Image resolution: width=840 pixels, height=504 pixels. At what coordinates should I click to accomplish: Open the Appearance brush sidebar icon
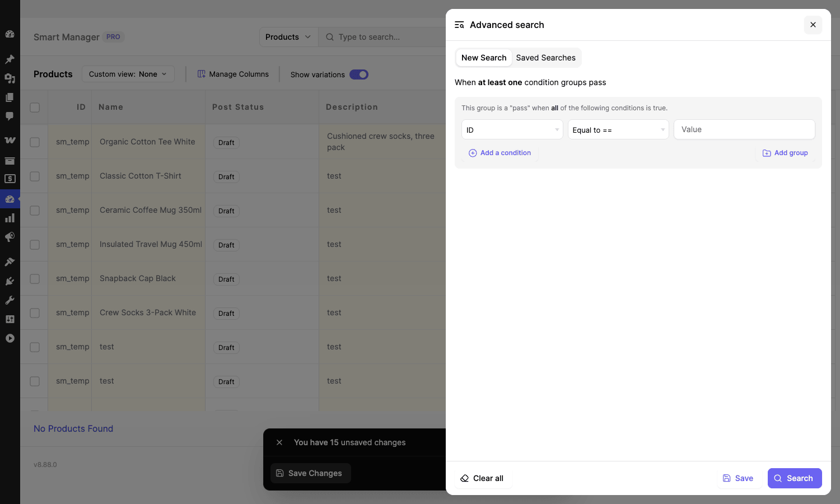pos(10,262)
